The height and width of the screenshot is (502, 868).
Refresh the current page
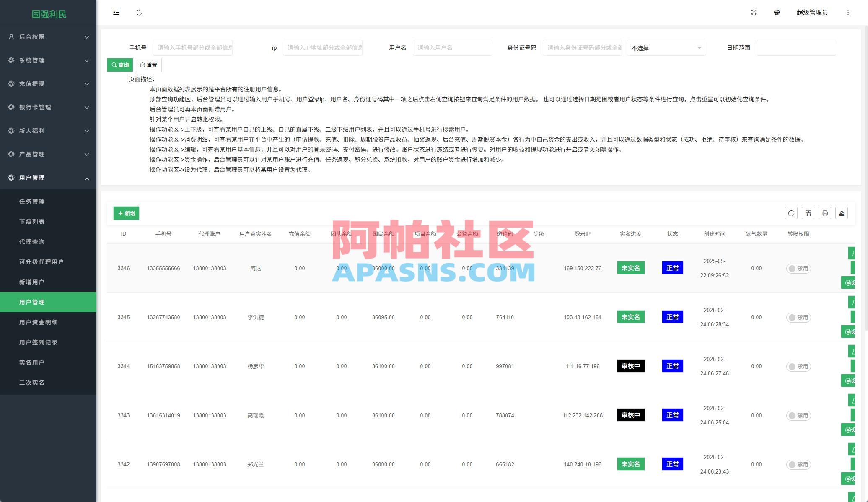[x=140, y=12]
